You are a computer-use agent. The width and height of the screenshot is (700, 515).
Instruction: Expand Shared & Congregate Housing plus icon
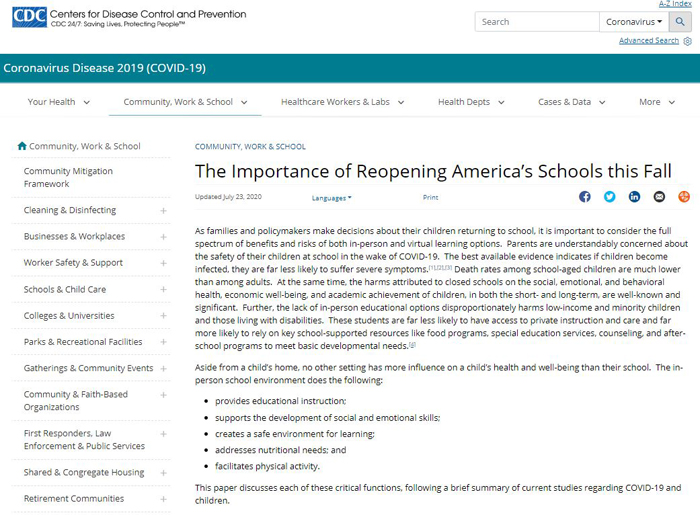tap(163, 473)
